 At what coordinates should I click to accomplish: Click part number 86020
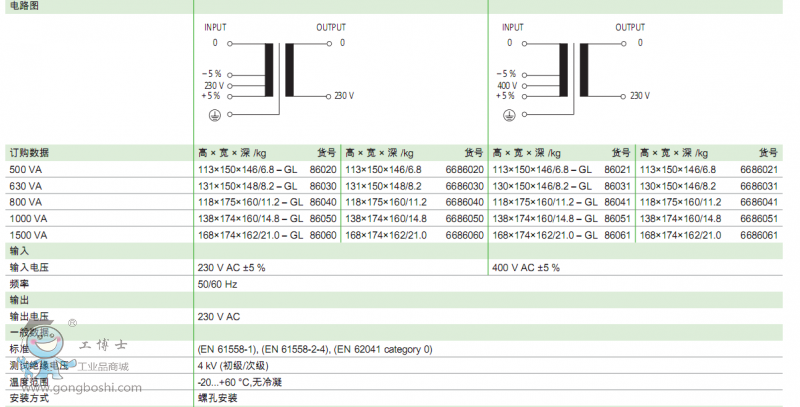point(323,169)
